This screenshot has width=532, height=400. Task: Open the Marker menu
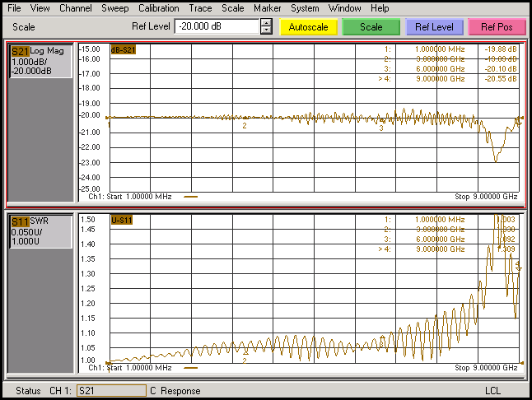click(268, 8)
